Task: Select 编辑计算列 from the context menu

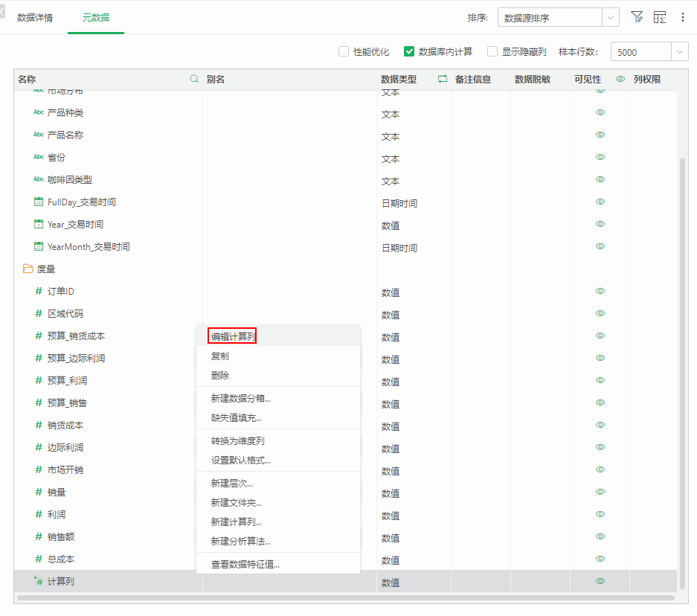Action: pyautogui.click(x=233, y=336)
